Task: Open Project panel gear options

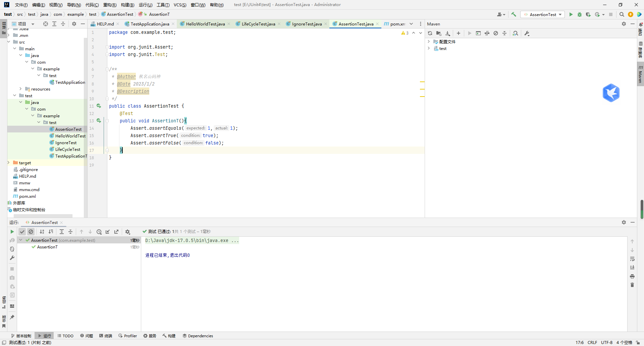Action: tap(74, 24)
